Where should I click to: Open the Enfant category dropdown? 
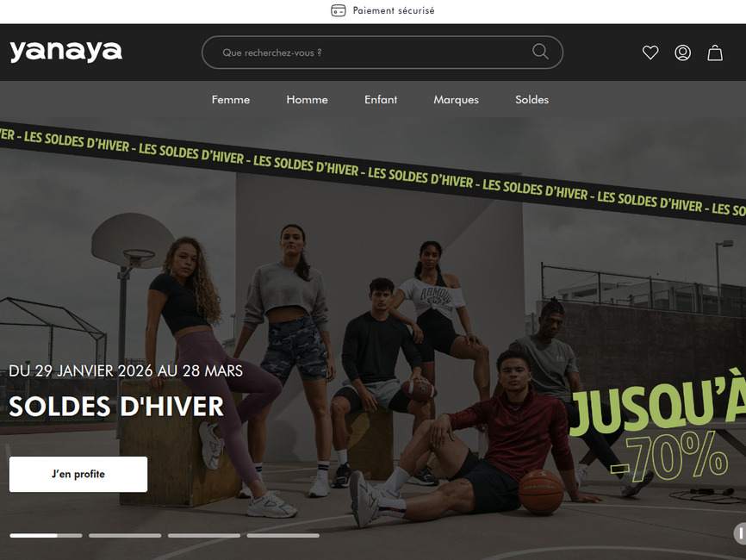coord(380,99)
